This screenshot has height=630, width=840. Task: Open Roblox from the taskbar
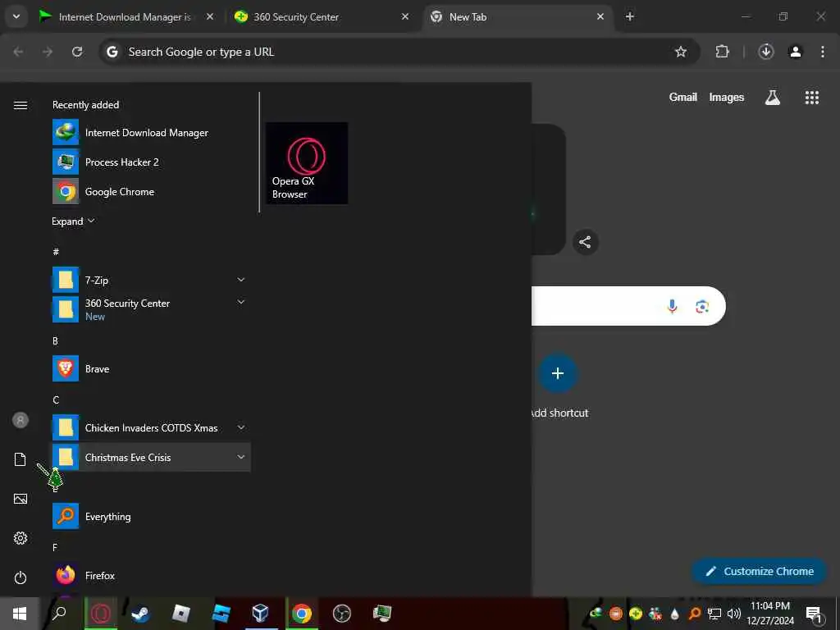[x=181, y=614]
